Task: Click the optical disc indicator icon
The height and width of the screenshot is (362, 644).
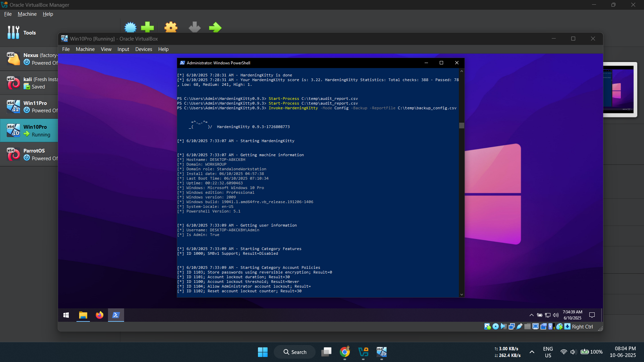Action: click(495, 326)
